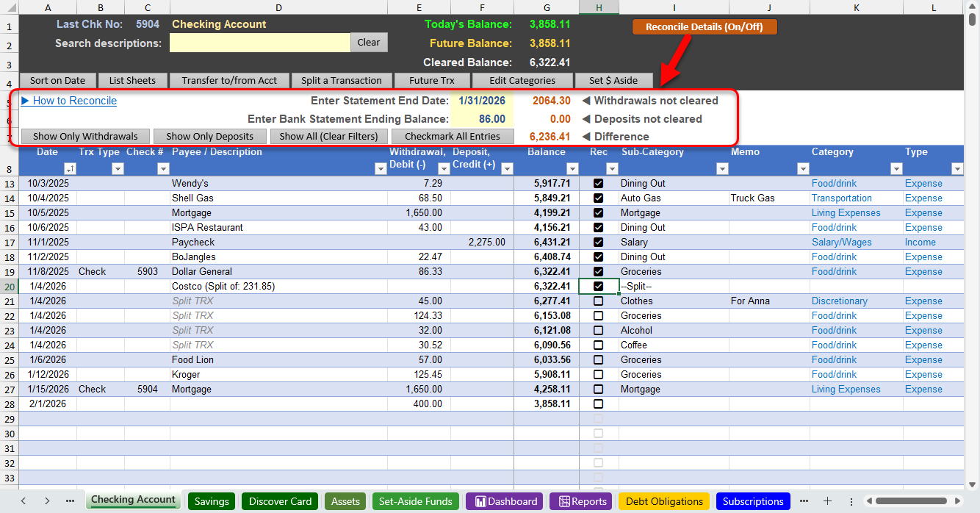Image resolution: width=980 pixels, height=513 pixels.
Task: Uncheck the Rec box for Costco split
Action: 597,286
